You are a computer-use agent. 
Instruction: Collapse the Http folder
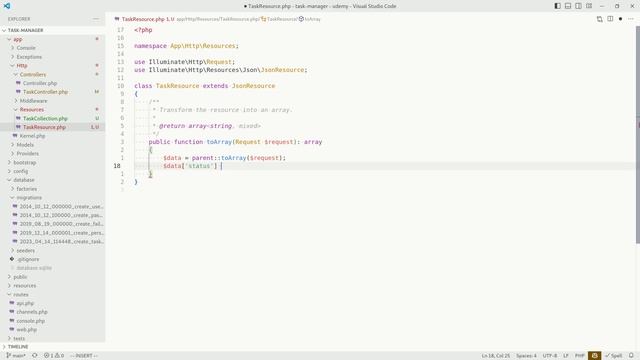click(22, 66)
